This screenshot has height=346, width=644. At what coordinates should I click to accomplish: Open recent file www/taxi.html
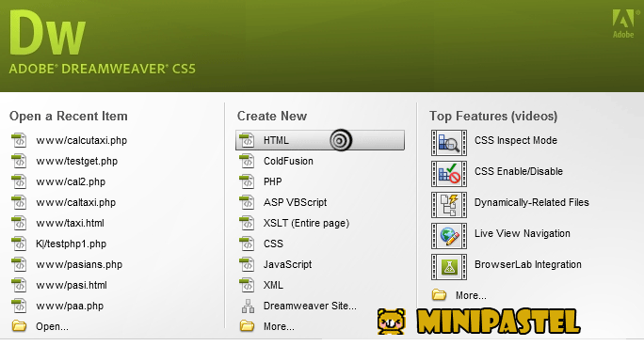click(x=70, y=223)
